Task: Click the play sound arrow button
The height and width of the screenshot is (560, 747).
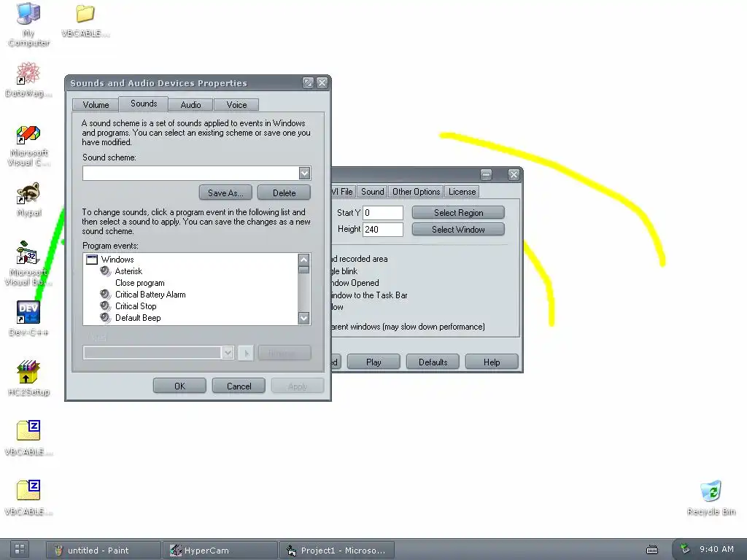Action: pos(246,354)
